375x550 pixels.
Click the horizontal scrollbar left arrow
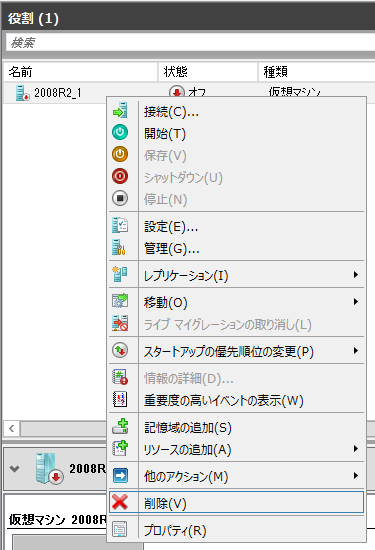click(x=12, y=428)
